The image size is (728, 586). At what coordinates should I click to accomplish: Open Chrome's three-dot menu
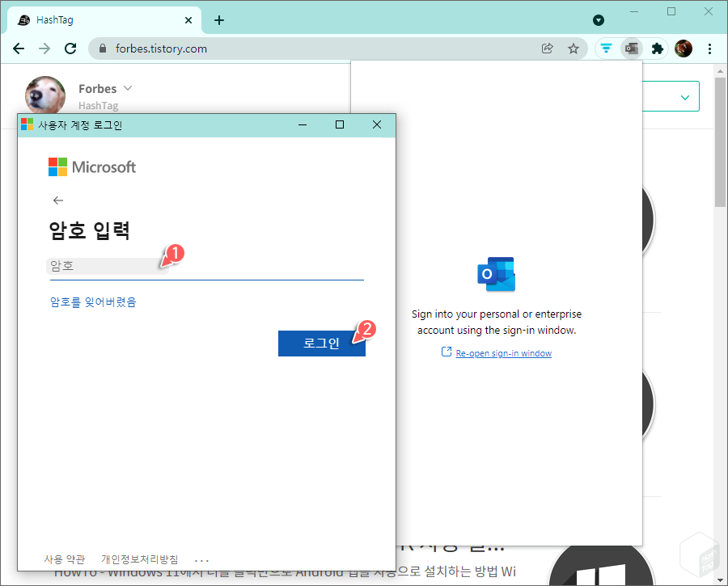[709, 48]
